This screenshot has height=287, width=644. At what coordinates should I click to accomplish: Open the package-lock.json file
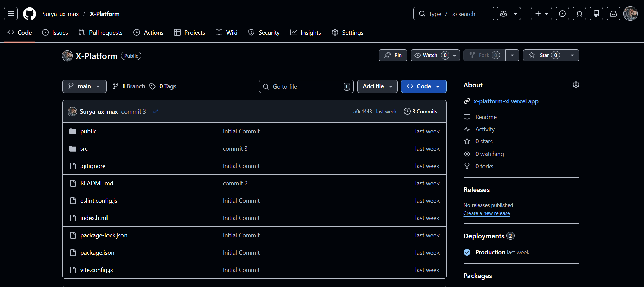tap(104, 235)
